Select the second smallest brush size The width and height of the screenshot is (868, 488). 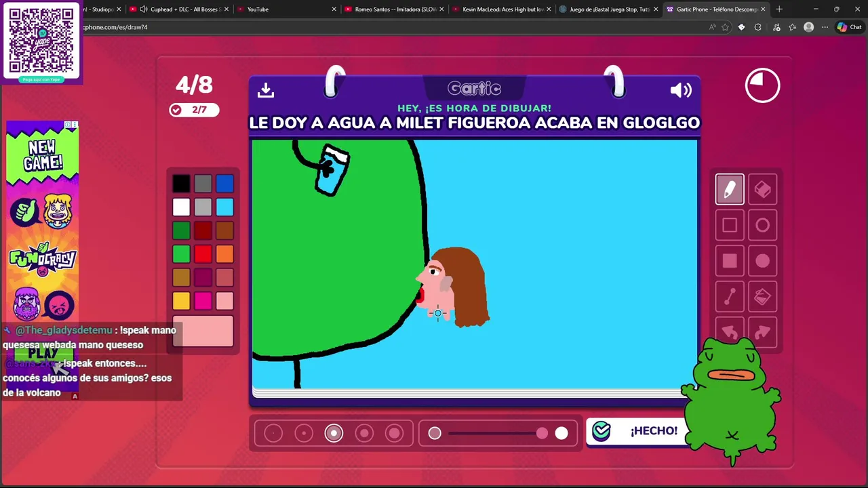(x=304, y=433)
